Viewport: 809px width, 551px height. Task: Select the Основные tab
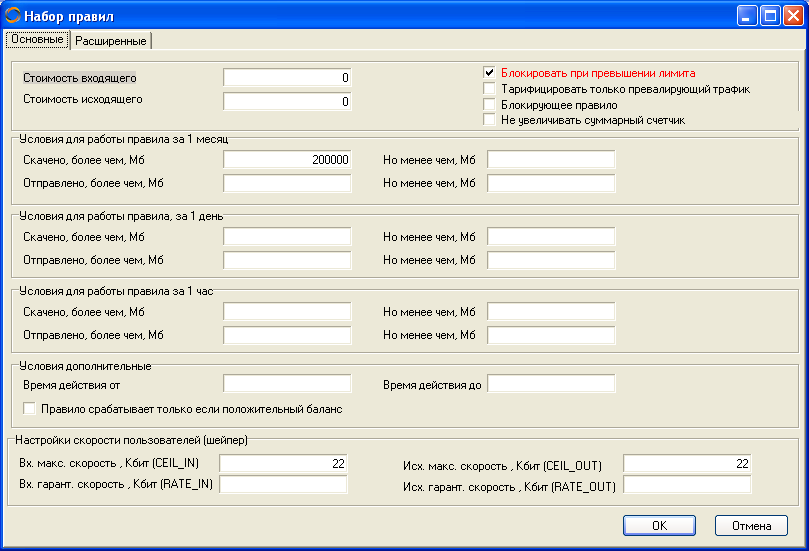point(37,40)
